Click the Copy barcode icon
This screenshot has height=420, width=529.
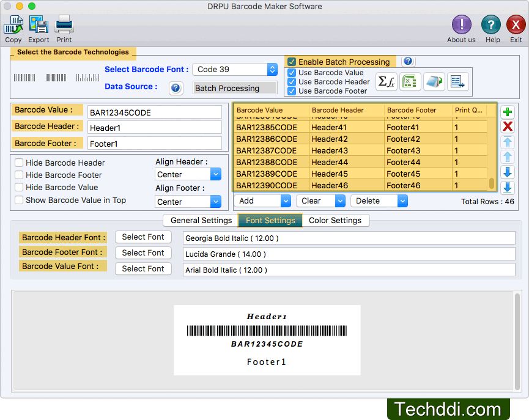tap(13, 25)
